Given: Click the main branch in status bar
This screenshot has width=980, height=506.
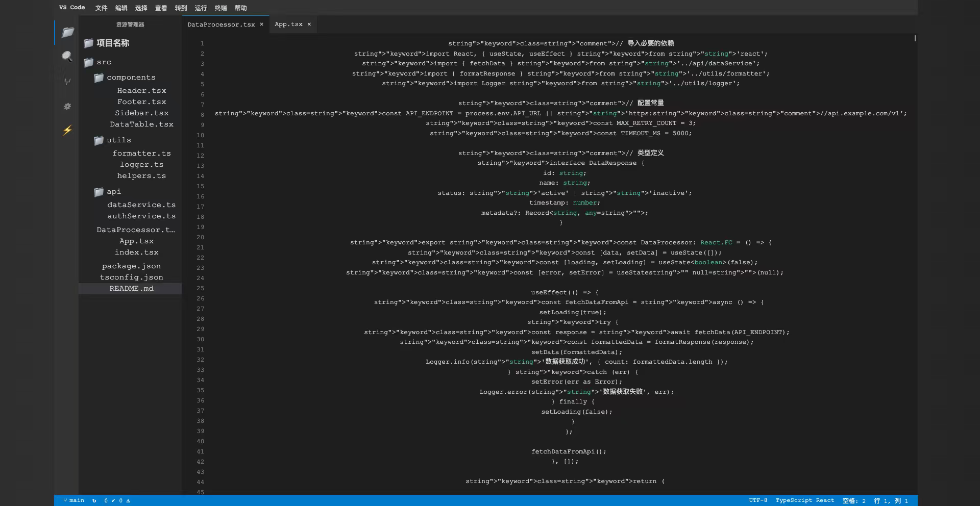Looking at the screenshot, I should pos(74,500).
